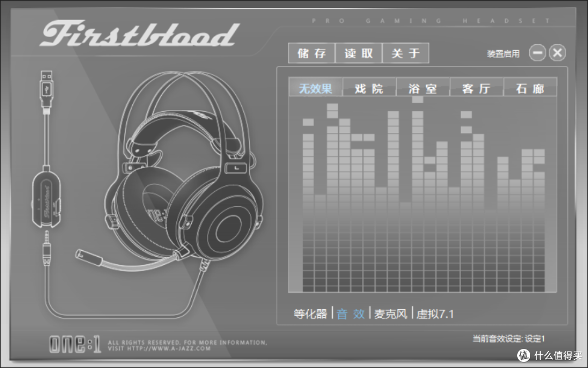Click the 当前音效设定: 设定1 status text
The width and height of the screenshot is (588, 368).
[509, 339]
